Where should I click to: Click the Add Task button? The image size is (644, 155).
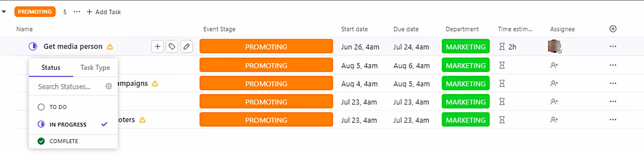(x=104, y=12)
